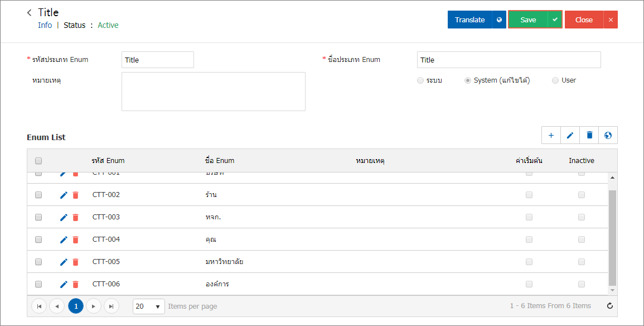Delete row CTT-003 with trash icon
644x326 pixels.
point(76,217)
